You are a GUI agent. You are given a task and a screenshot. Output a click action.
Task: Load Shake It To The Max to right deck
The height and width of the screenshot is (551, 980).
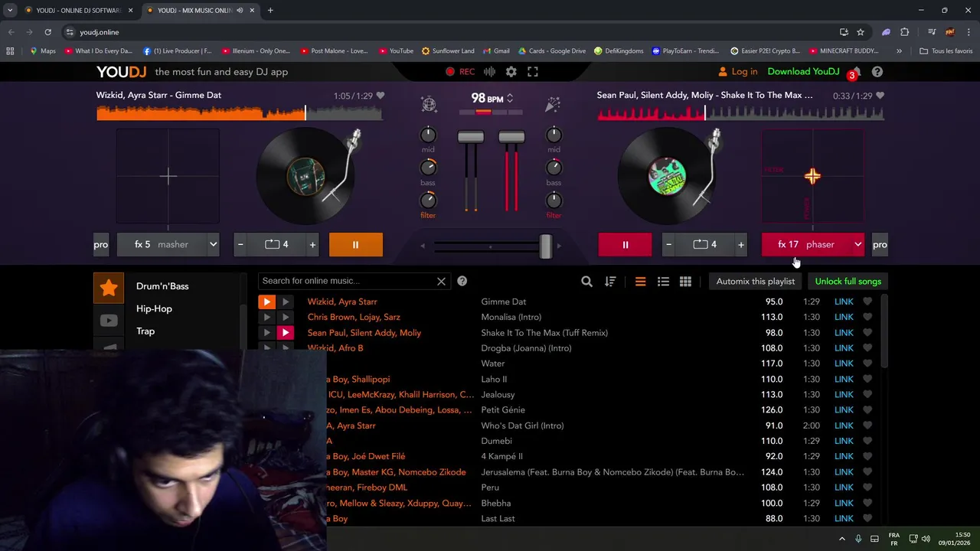coord(285,332)
